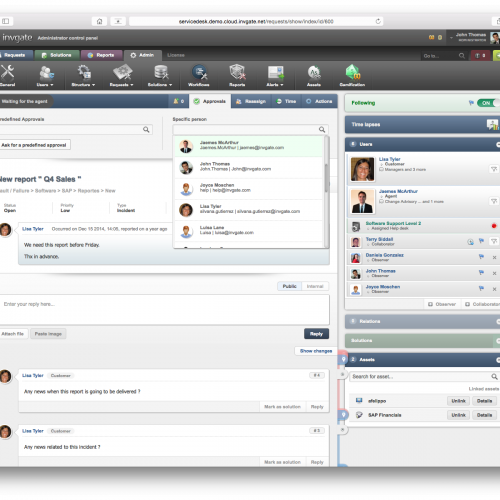Click the Time lapses chart icon
Image resolution: width=500 pixels, height=500 pixels.
point(492,125)
